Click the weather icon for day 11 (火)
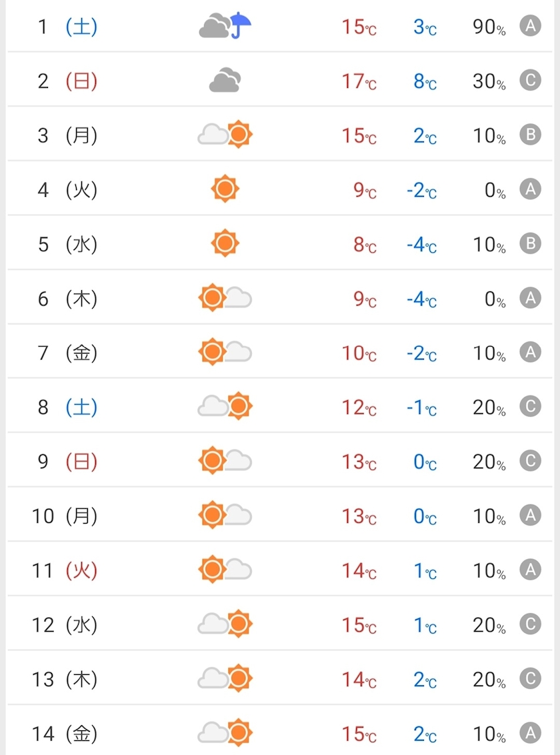 point(225,570)
